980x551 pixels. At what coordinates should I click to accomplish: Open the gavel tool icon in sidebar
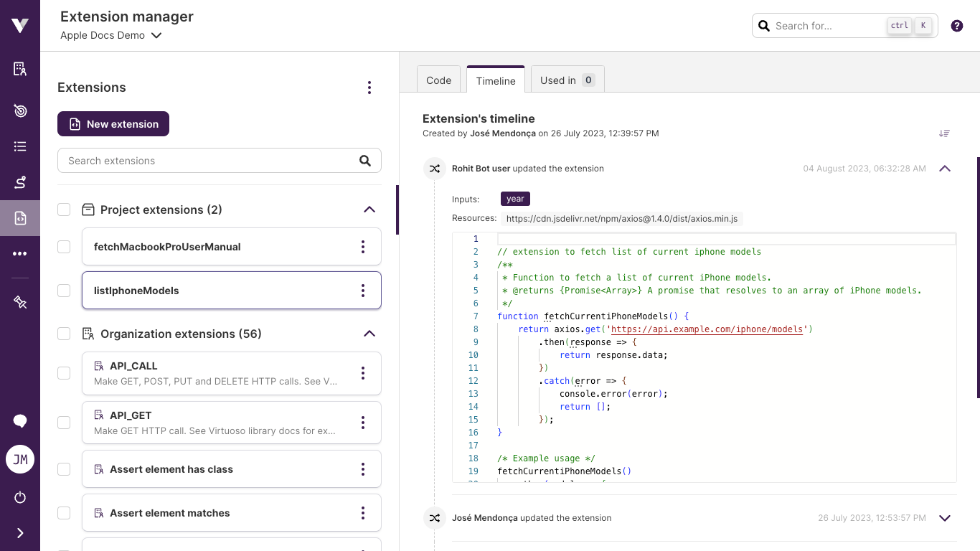click(20, 302)
